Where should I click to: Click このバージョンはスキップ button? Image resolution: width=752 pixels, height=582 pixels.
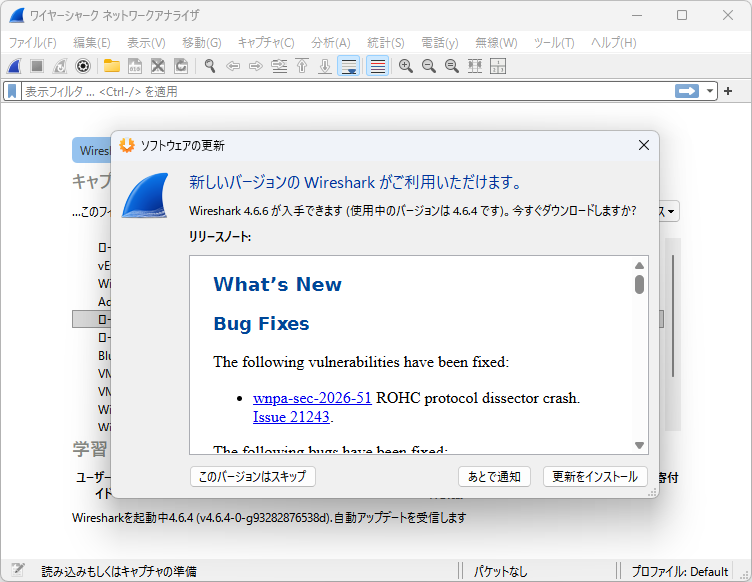pyautogui.click(x=253, y=477)
